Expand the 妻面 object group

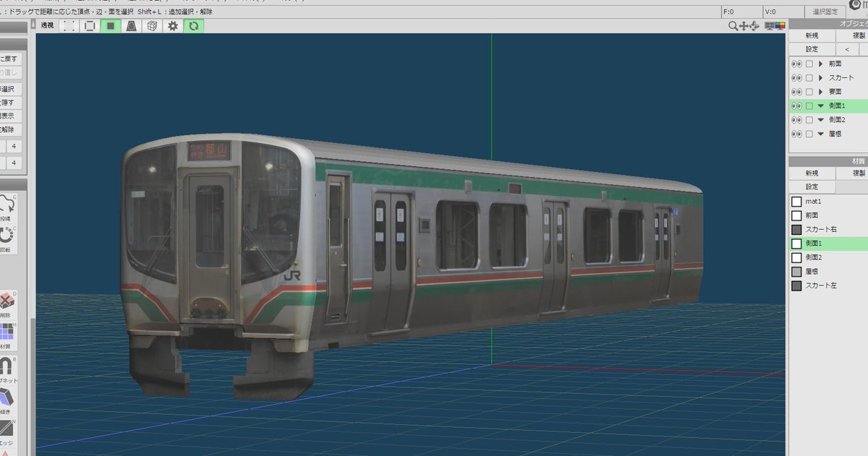pos(820,92)
